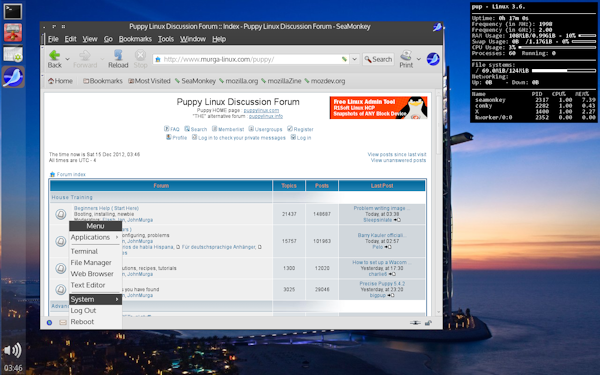This screenshot has height=375, width=600.
Task: Click the SeaMonkey bird icon in the title bar
Action: [437, 27]
